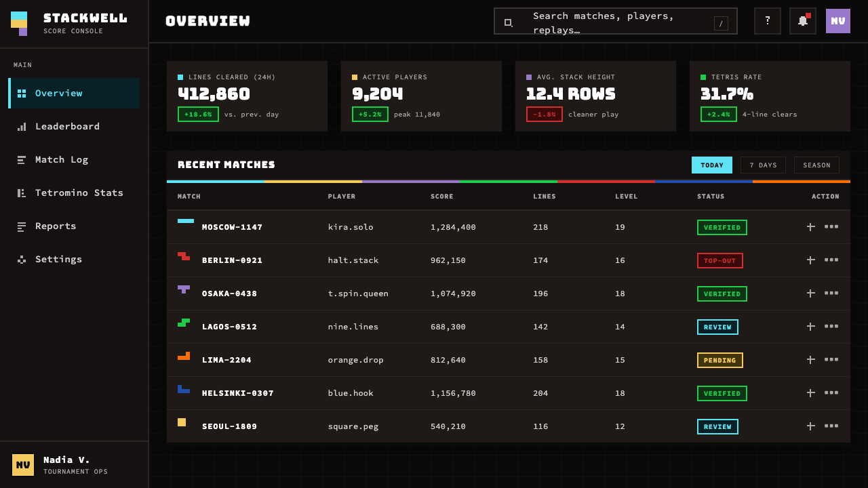The width and height of the screenshot is (868, 488).
Task: Click the -1.8% stack height badge
Action: (545, 114)
